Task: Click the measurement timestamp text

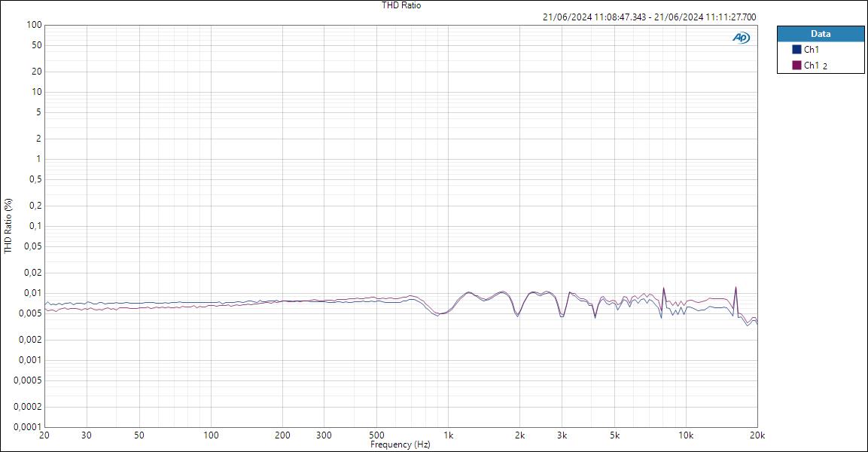Action: click(649, 15)
